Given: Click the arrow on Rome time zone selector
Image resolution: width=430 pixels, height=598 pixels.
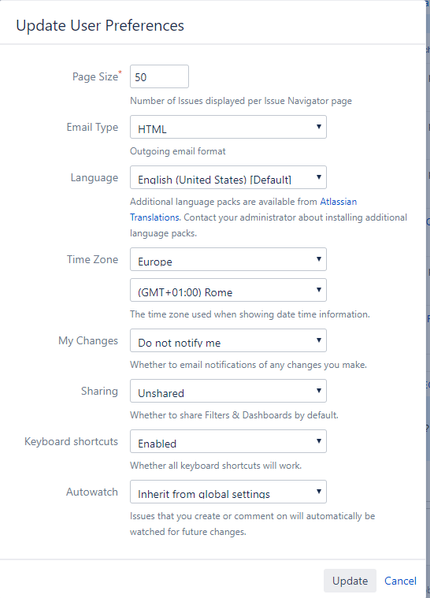Looking at the screenshot, I should [319, 289].
